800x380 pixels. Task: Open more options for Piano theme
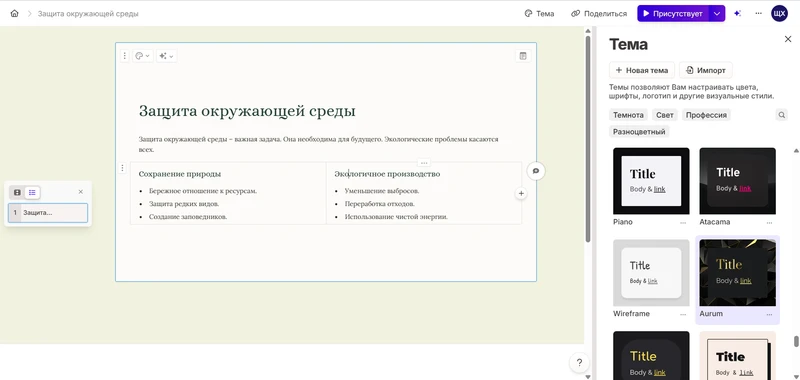tap(683, 223)
